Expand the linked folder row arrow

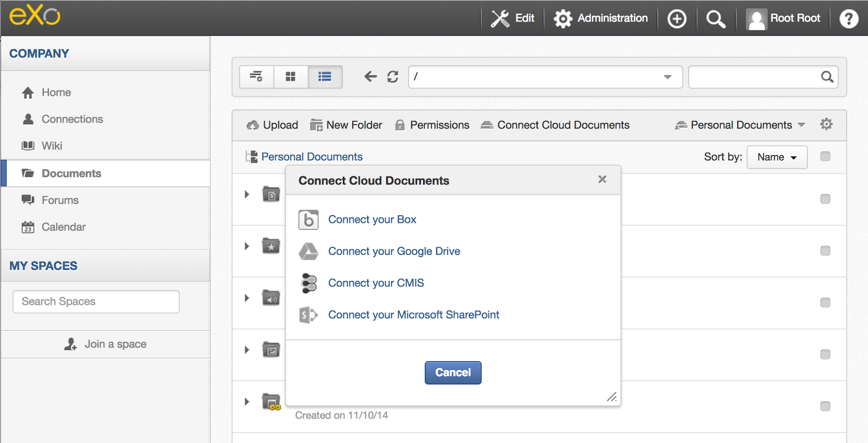(247, 402)
